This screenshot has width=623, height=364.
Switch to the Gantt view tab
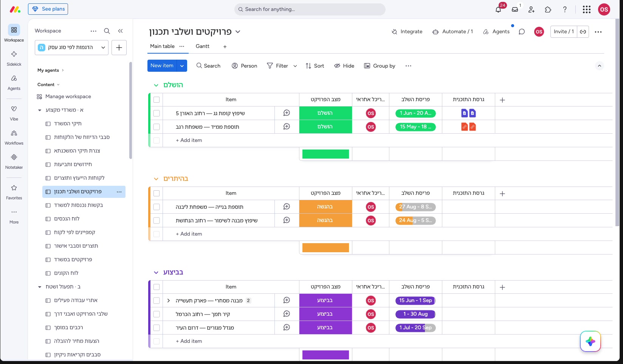pyautogui.click(x=202, y=46)
